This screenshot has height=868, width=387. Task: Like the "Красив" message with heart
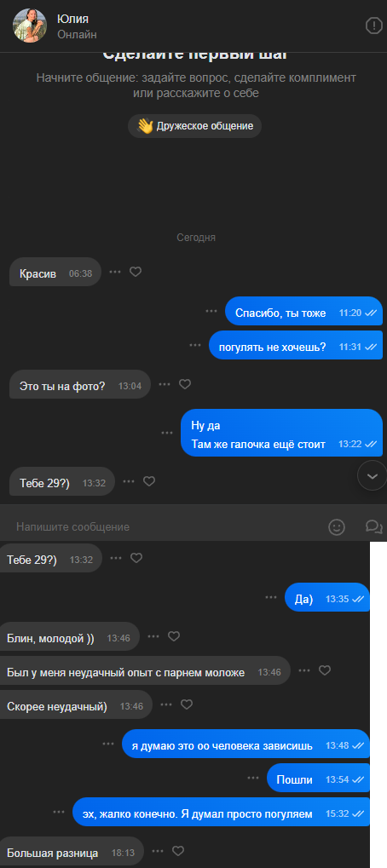(136, 272)
